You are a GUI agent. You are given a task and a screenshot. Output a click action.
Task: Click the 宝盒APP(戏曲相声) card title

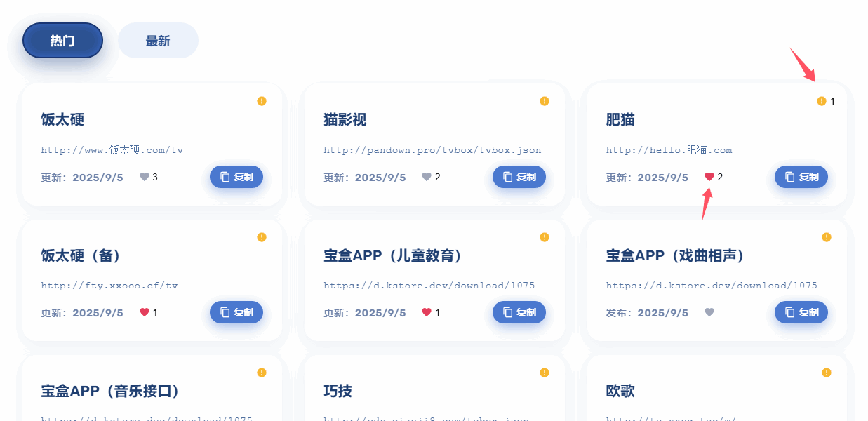[676, 255]
